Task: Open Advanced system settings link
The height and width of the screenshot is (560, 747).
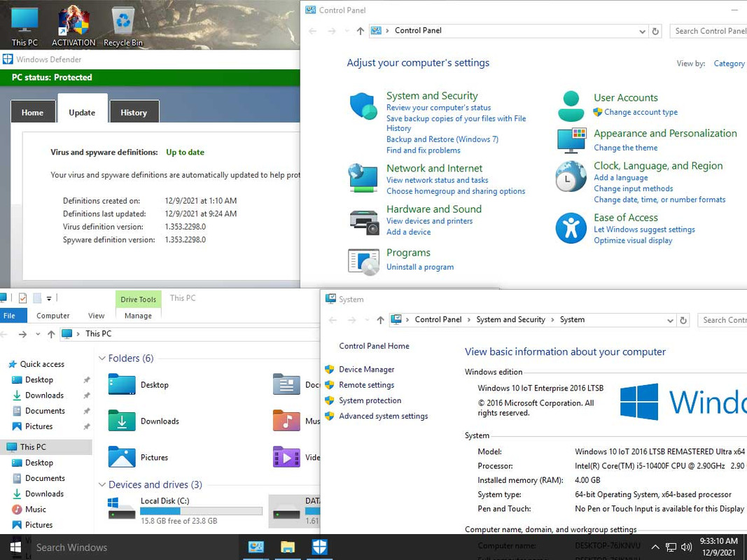Action: (384, 416)
